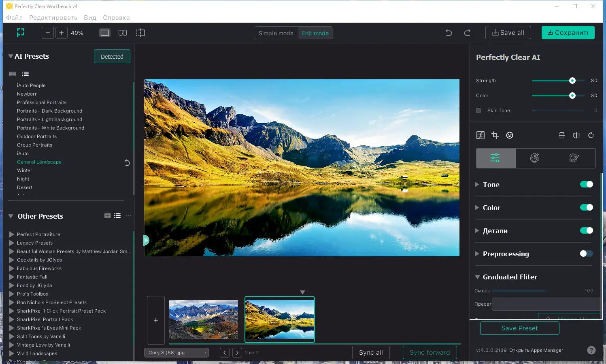The image size is (606, 364).
Task: Go to the next image
Action: click(237, 353)
